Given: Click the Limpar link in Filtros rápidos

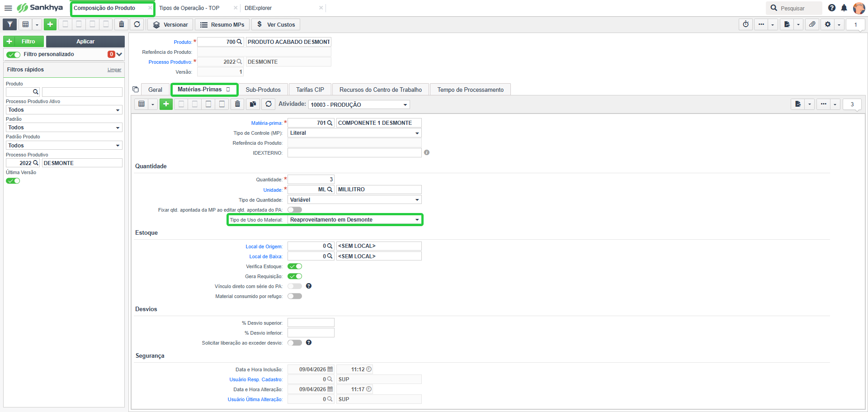Looking at the screenshot, I should pyautogui.click(x=114, y=70).
